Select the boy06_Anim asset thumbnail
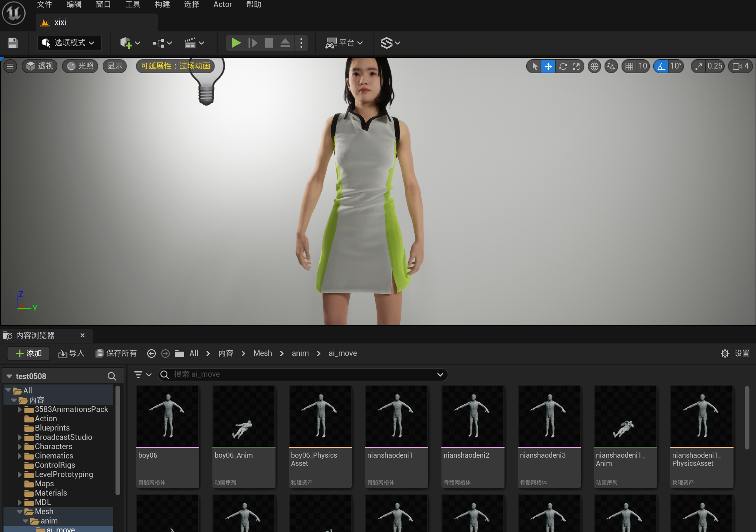756x532 pixels. click(x=244, y=416)
